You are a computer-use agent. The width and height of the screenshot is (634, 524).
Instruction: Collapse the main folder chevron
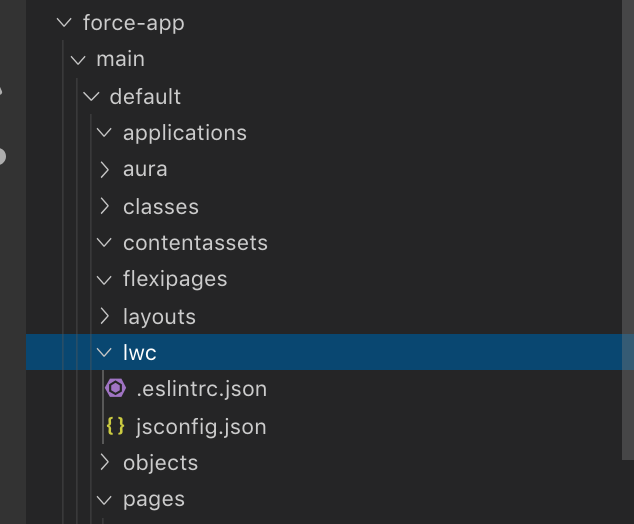point(78,60)
